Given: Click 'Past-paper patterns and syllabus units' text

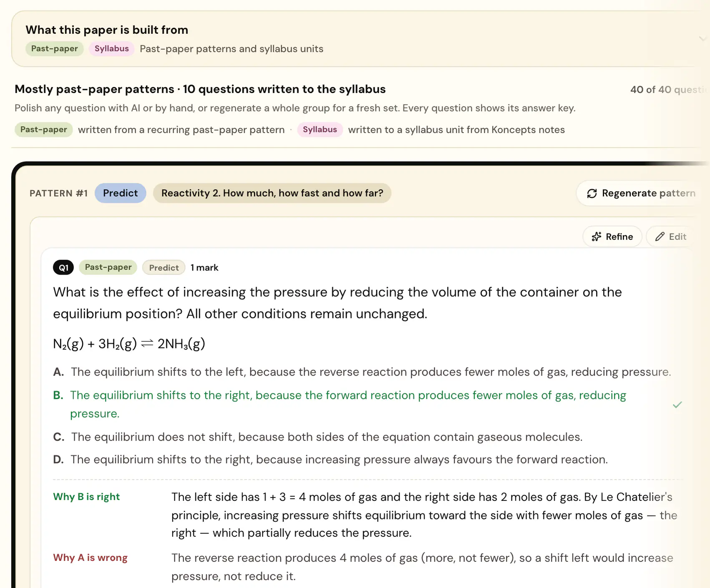Looking at the screenshot, I should 232,49.
